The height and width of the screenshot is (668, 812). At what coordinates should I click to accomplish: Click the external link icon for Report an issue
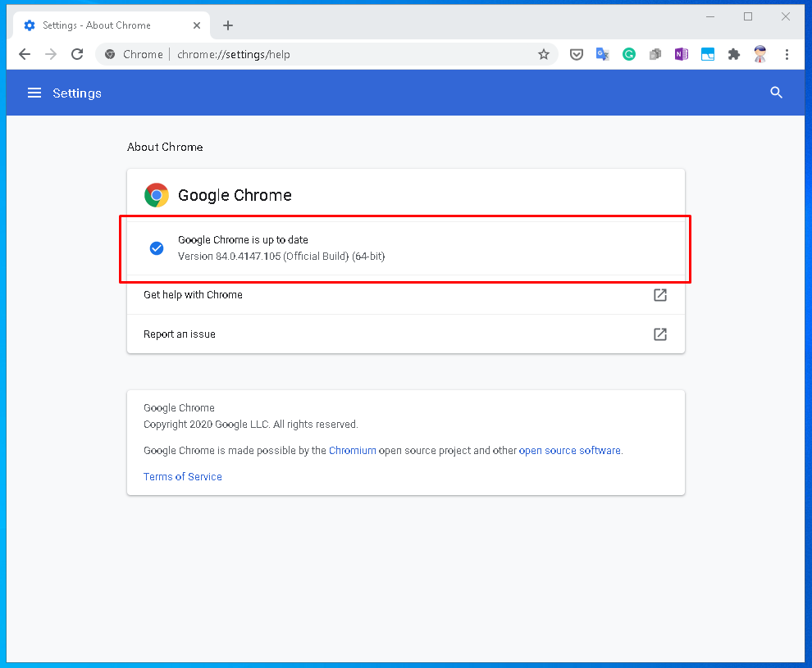pyautogui.click(x=659, y=334)
